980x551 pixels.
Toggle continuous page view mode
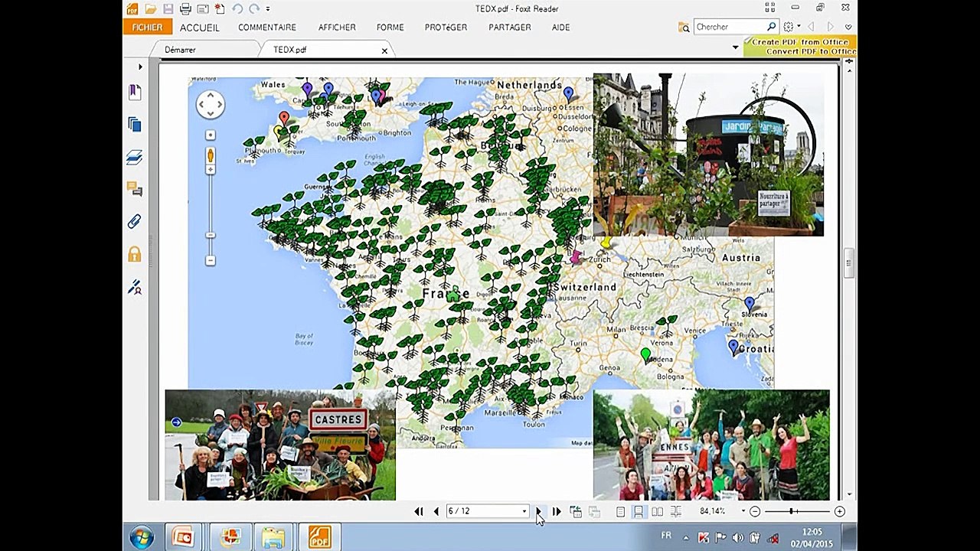pos(638,511)
